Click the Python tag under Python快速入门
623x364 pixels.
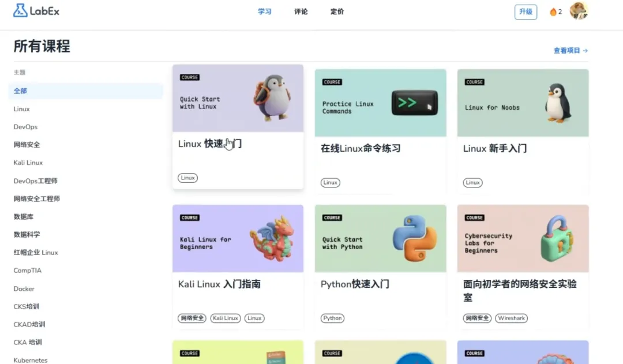[x=332, y=318]
